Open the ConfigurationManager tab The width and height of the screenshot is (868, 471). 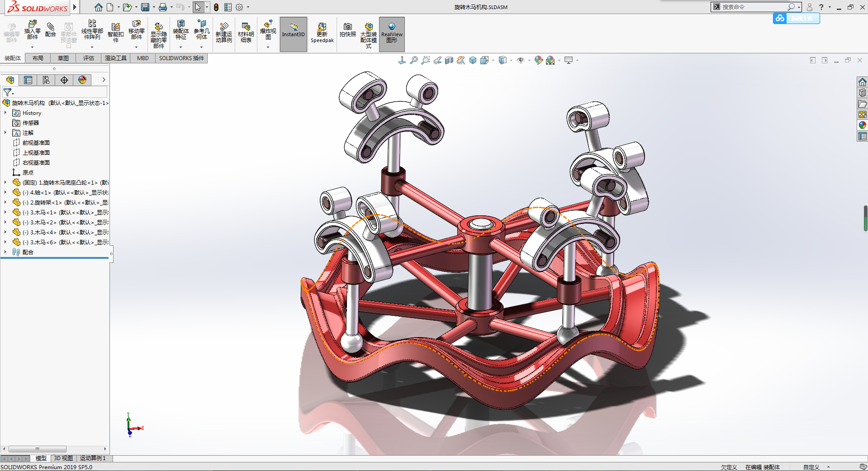[46, 80]
